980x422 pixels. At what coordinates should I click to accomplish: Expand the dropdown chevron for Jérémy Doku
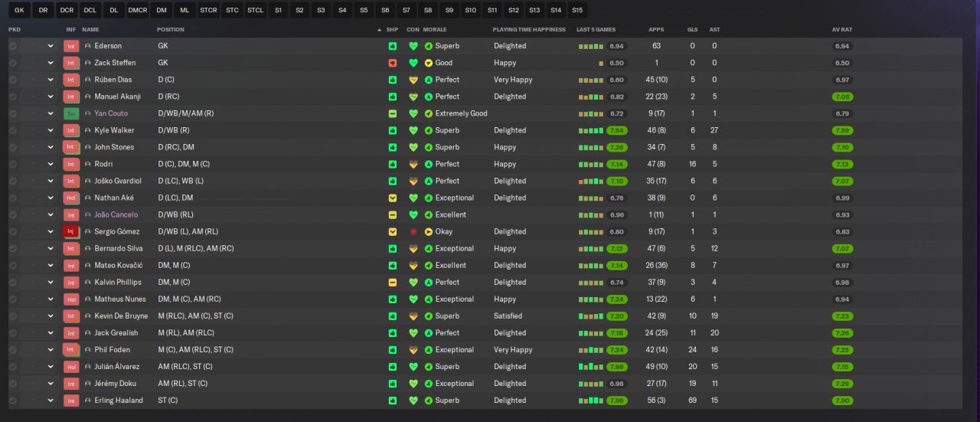[x=51, y=384]
